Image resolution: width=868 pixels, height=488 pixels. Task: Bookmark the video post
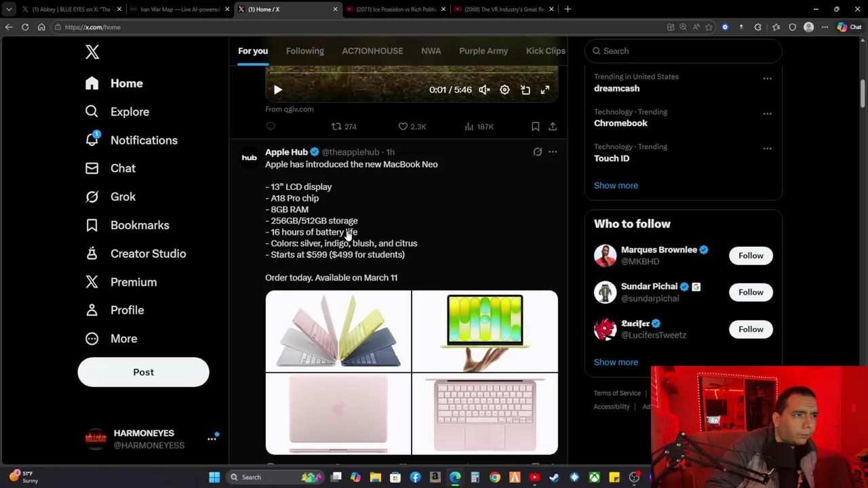pyautogui.click(x=535, y=126)
